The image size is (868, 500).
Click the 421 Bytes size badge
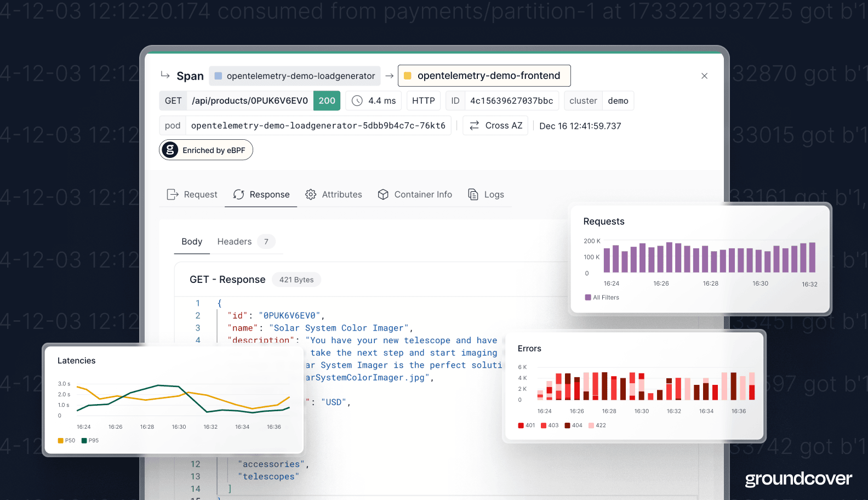point(296,280)
